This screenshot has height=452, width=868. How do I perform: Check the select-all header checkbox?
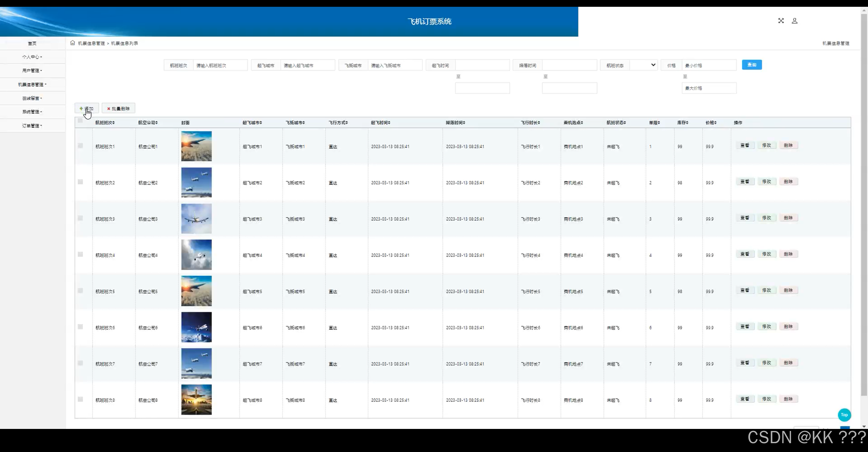point(80,120)
